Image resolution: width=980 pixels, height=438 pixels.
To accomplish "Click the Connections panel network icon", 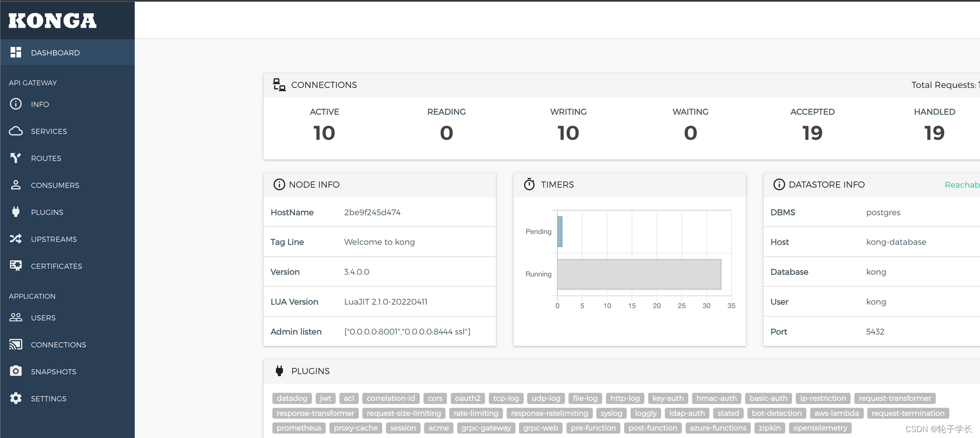I will pos(279,85).
